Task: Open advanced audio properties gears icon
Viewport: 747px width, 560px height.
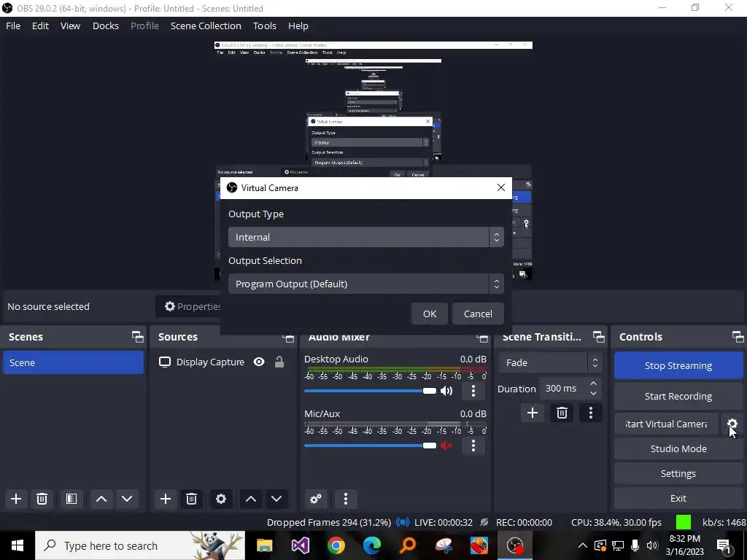Action: click(x=316, y=499)
